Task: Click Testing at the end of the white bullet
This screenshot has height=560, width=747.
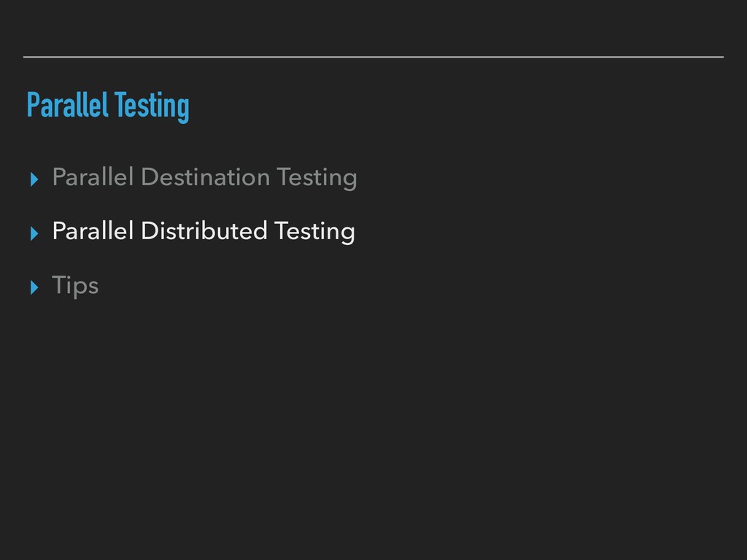Action: [314, 231]
